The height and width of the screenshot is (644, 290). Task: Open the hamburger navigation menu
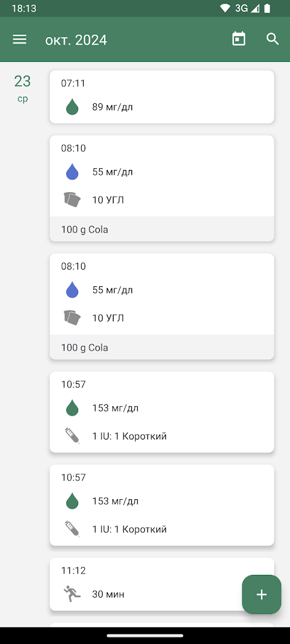tap(19, 39)
